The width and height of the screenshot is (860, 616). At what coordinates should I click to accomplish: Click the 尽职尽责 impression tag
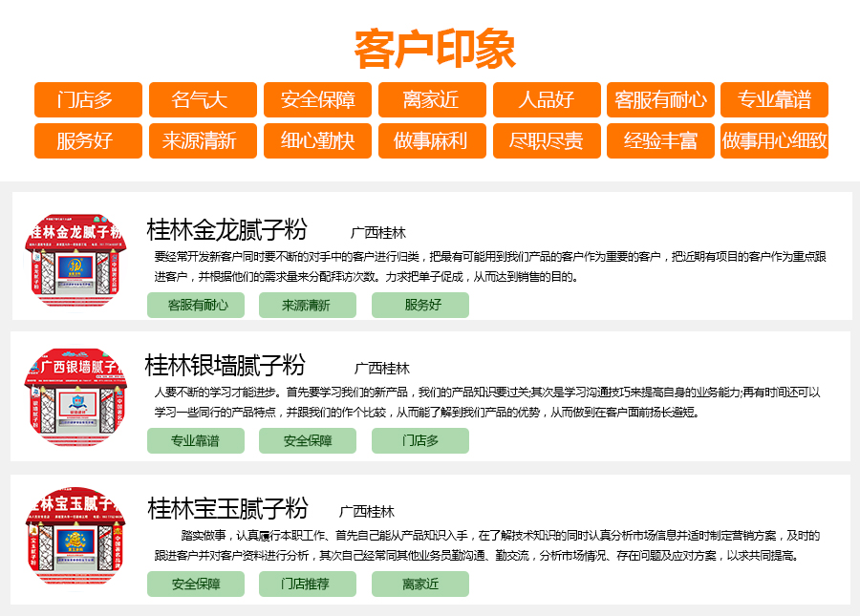coord(547,140)
